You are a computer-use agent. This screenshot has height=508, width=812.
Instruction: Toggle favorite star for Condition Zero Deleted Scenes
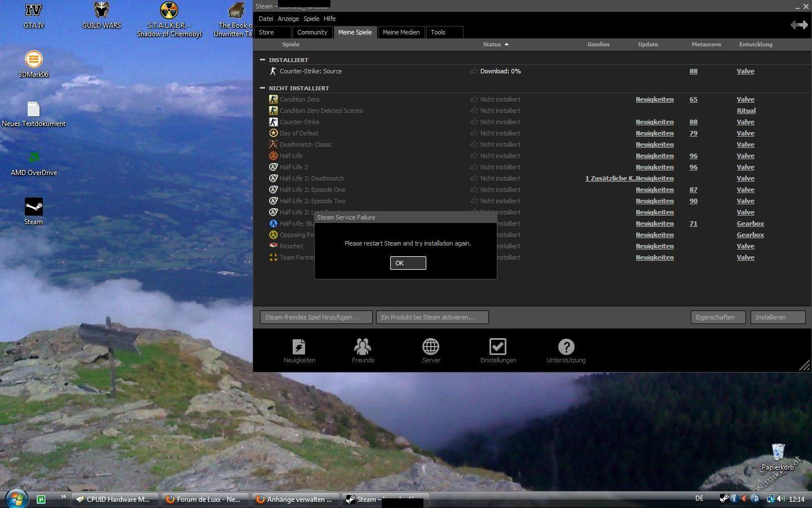pos(474,111)
